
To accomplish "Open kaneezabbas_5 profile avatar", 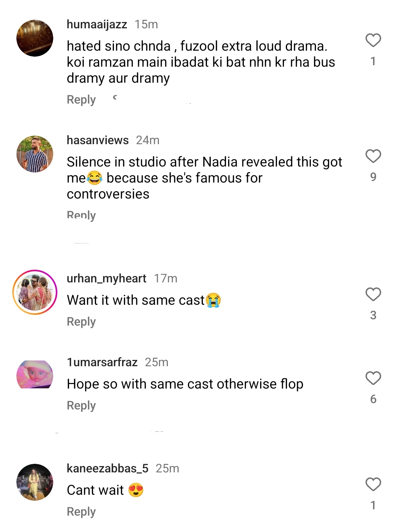I will [35, 482].
